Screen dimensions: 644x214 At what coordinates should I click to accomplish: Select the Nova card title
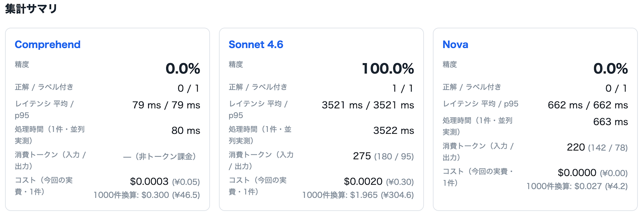point(455,44)
